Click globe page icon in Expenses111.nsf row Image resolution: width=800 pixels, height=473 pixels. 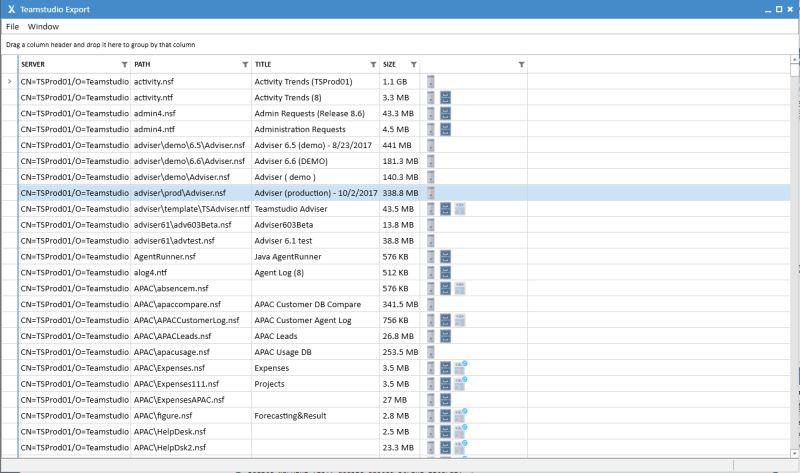point(461,383)
